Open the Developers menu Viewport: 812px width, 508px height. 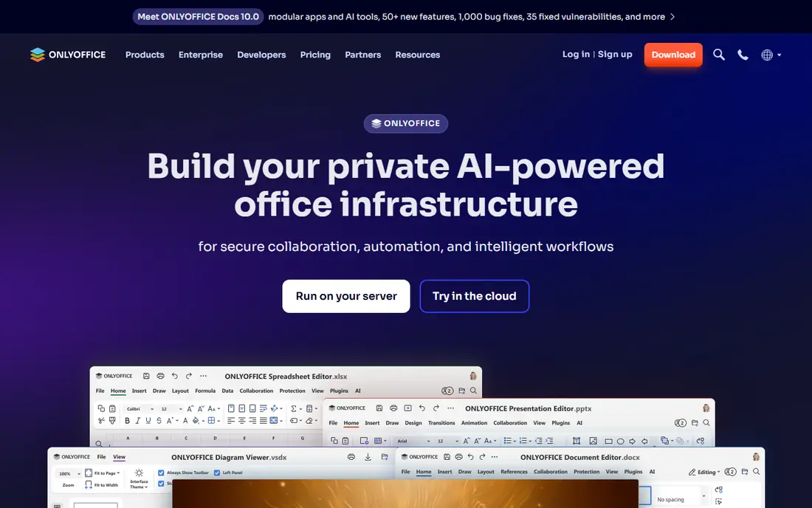click(261, 55)
